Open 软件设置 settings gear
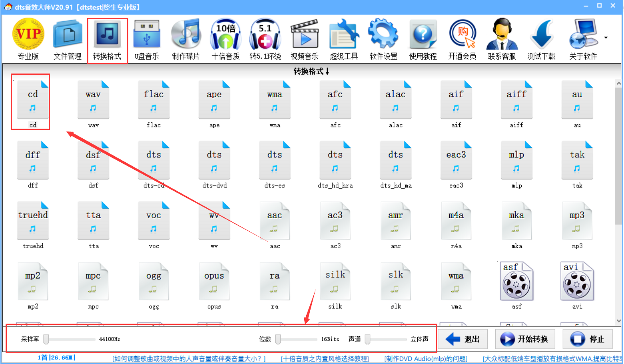This screenshot has width=624, height=364. (383, 40)
